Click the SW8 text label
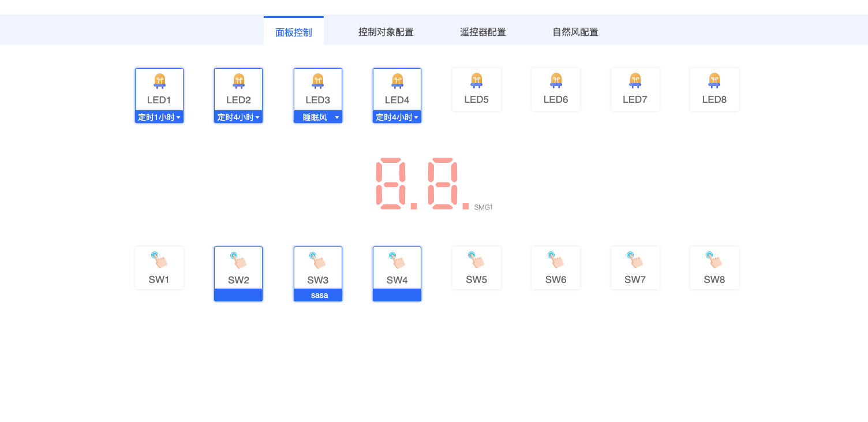Image resolution: width=868 pixels, height=422 pixels. point(714,279)
